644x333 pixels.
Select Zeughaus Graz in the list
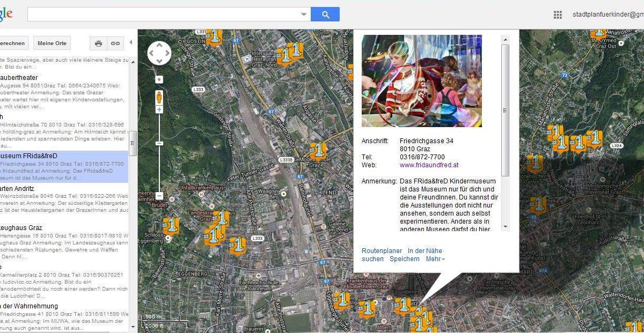click(21, 227)
